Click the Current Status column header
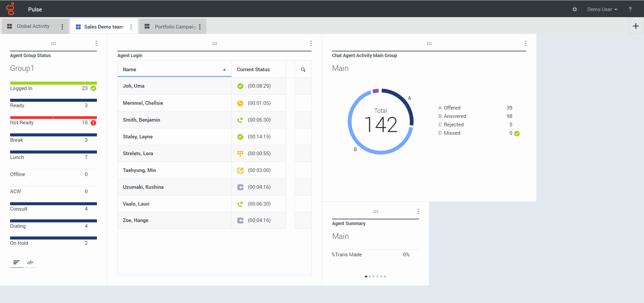 pos(253,70)
